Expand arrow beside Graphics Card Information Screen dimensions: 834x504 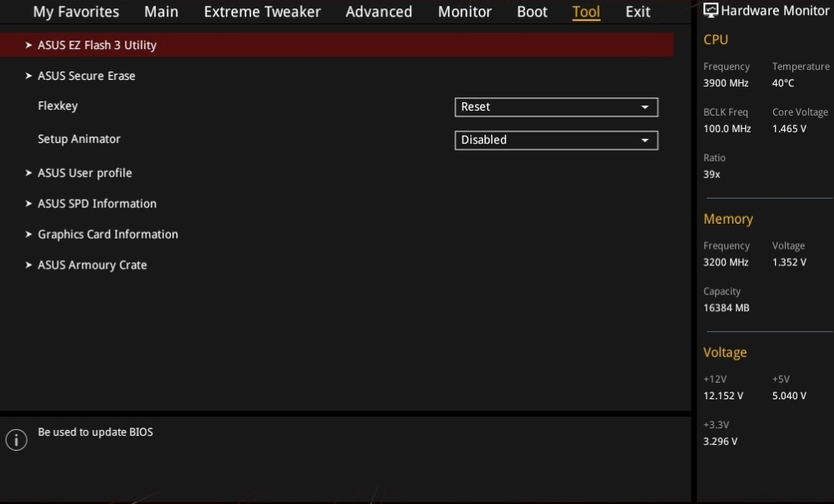click(29, 235)
